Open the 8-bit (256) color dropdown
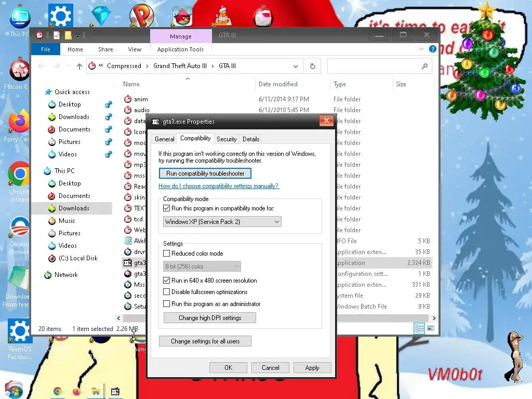Viewport: 532px width, 399px height. tap(202, 267)
